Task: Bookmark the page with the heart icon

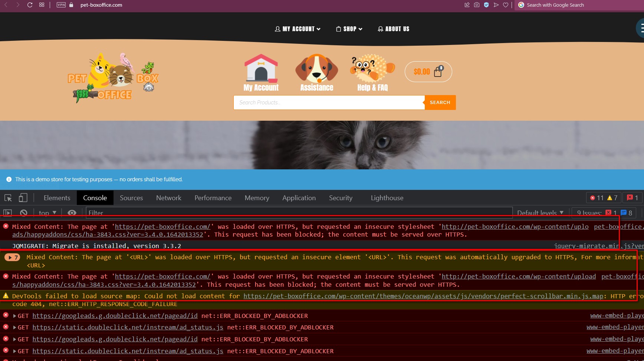Action: [x=506, y=5]
